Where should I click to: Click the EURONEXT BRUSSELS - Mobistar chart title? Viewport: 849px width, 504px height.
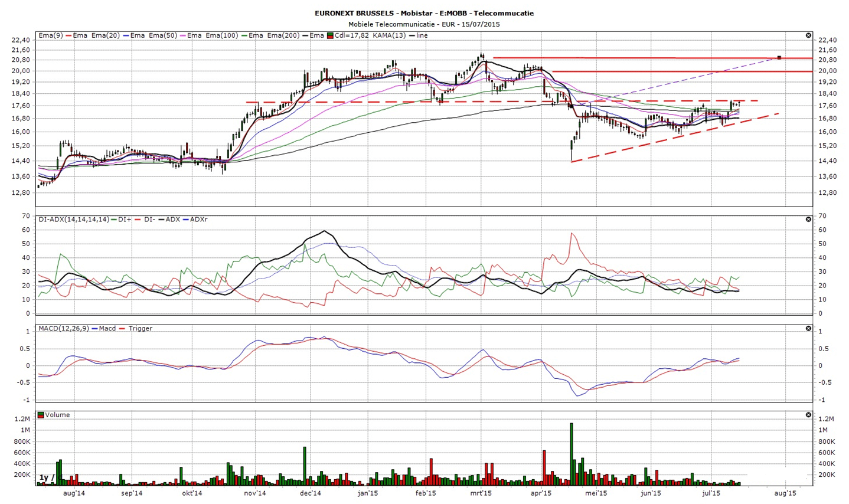point(424,13)
